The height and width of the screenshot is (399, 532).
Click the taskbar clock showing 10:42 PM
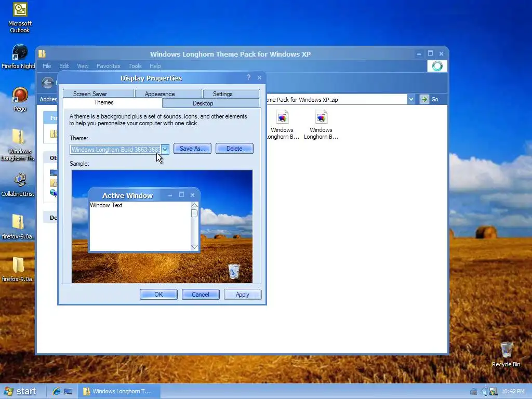click(x=513, y=392)
